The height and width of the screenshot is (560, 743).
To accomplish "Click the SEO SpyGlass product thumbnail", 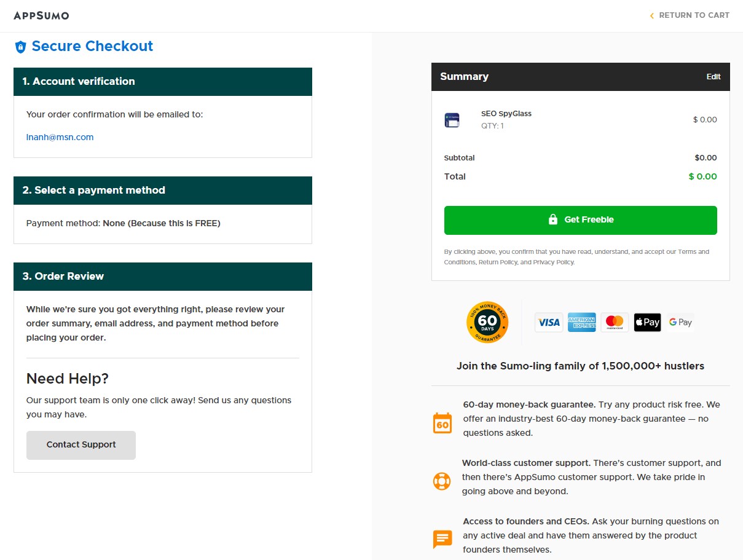I will (452, 120).
